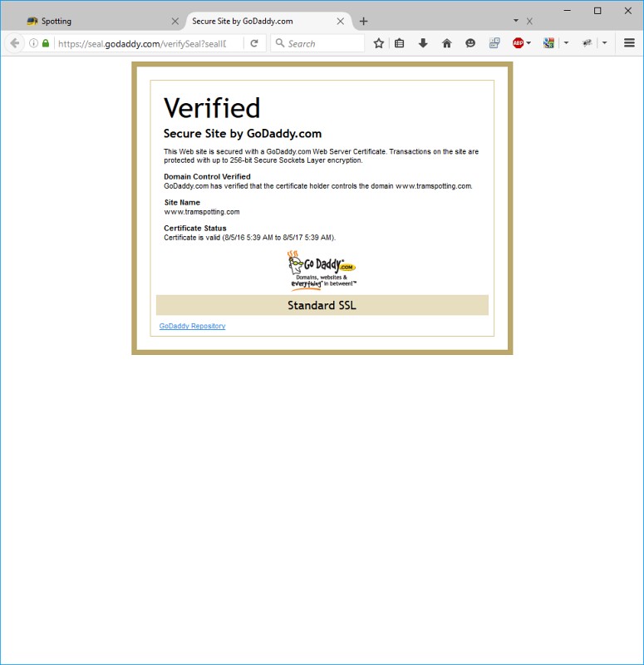This screenshot has height=665, width=644.
Task: Click the colorful translate extension icon
Action: click(x=548, y=43)
